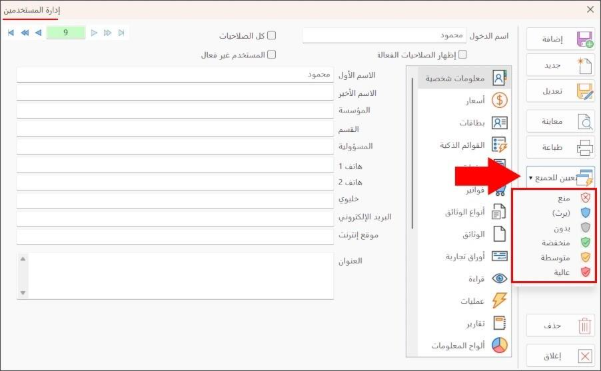Open the بطاقات cards icon
601x371 pixels.
click(x=499, y=123)
